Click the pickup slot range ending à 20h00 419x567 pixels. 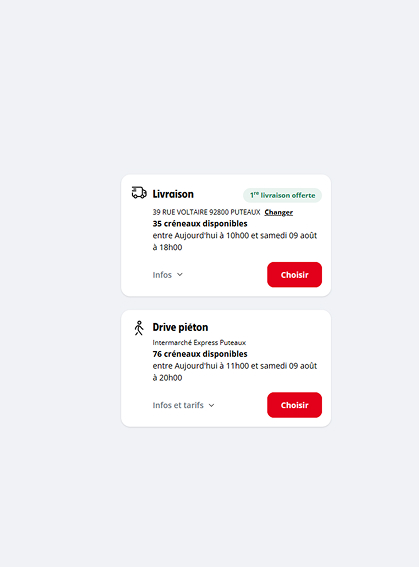tap(235, 372)
